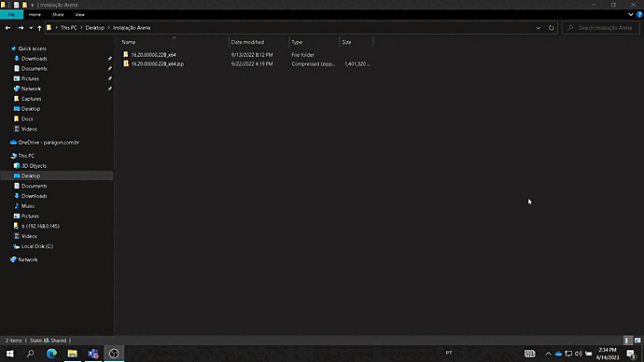Viewport: 644px width, 362px height.
Task: Open pinned Network under Quick access
Action: pos(31,89)
